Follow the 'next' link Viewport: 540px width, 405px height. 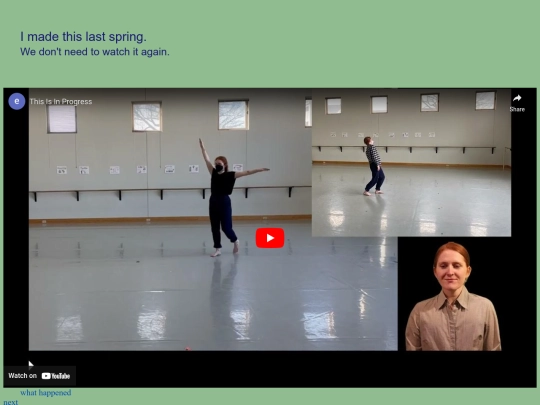(10, 402)
